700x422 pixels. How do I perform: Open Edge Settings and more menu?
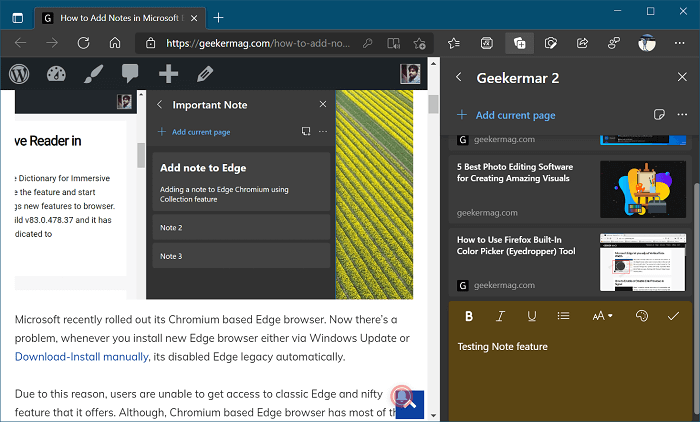679,43
